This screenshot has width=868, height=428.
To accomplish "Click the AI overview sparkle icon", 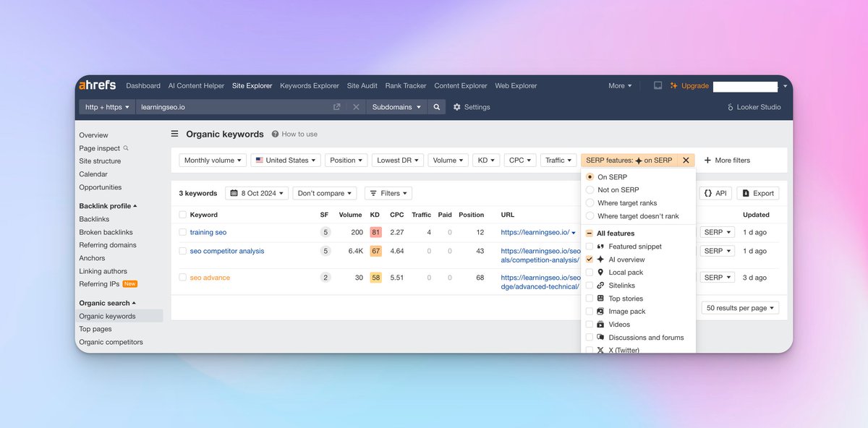I will 600,260.
